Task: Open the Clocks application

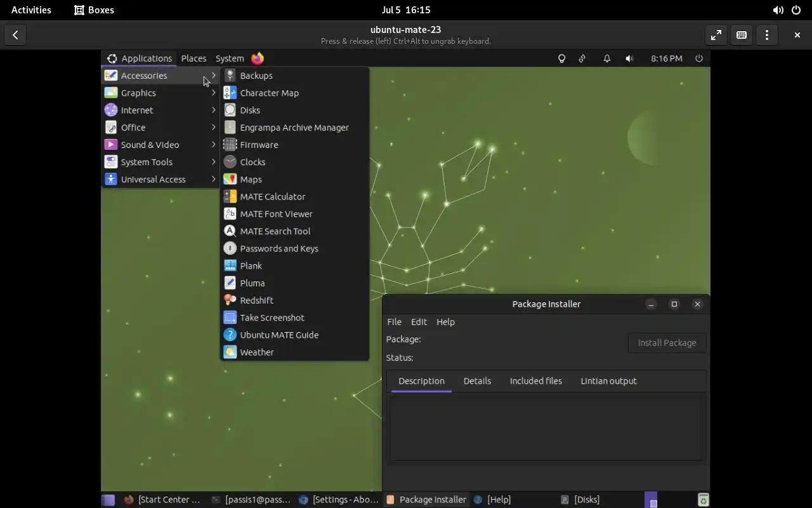Action: pyautogui.click(x=294, y=162)
